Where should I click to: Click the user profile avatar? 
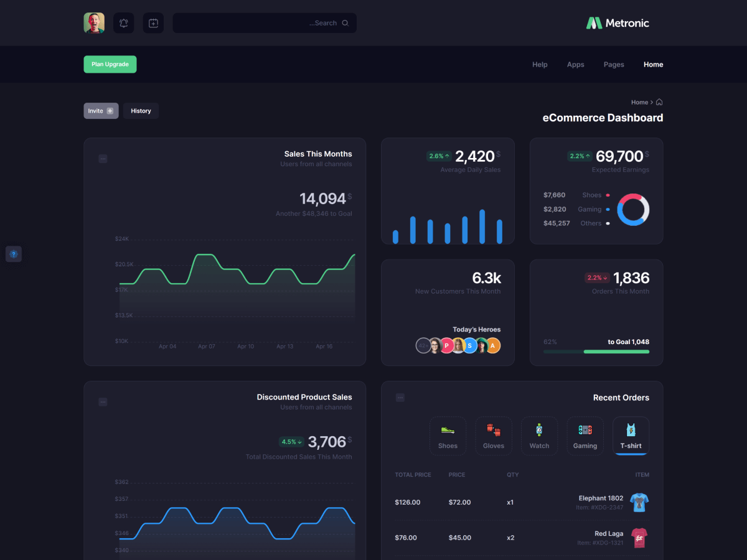coord(94,23)
